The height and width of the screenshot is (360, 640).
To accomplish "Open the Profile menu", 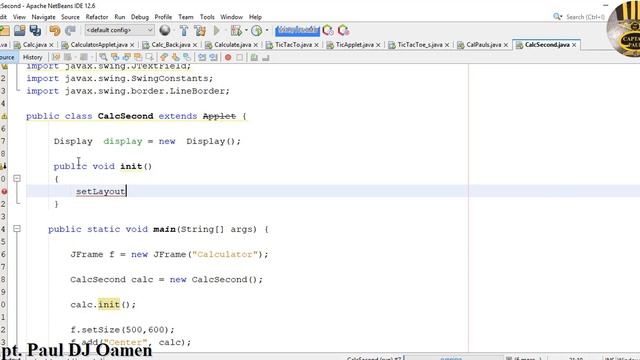I will point(163,17).
